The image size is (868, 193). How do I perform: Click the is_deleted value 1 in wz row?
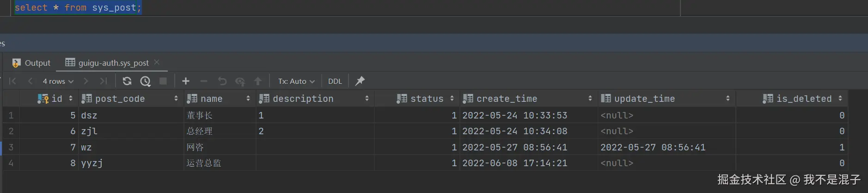click(x=792, y=147)
